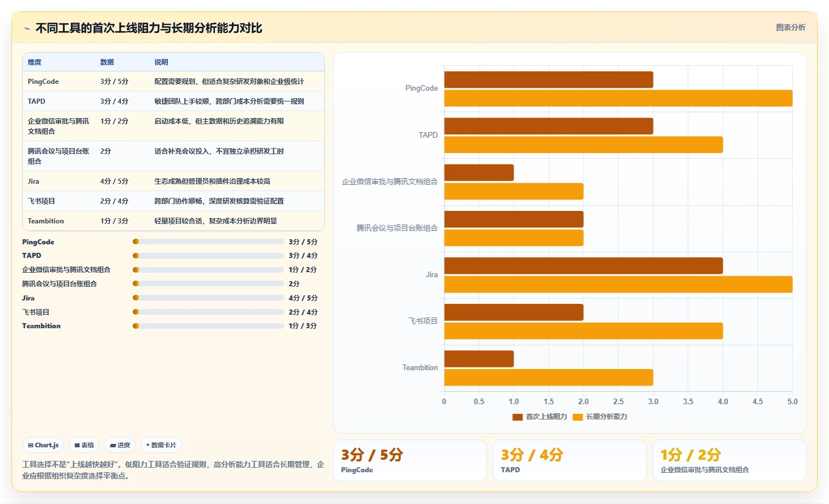Click the 3分 / 4分 TAPD data card
This screenshot has width=829, height=504.
click(x=569, y=460)
